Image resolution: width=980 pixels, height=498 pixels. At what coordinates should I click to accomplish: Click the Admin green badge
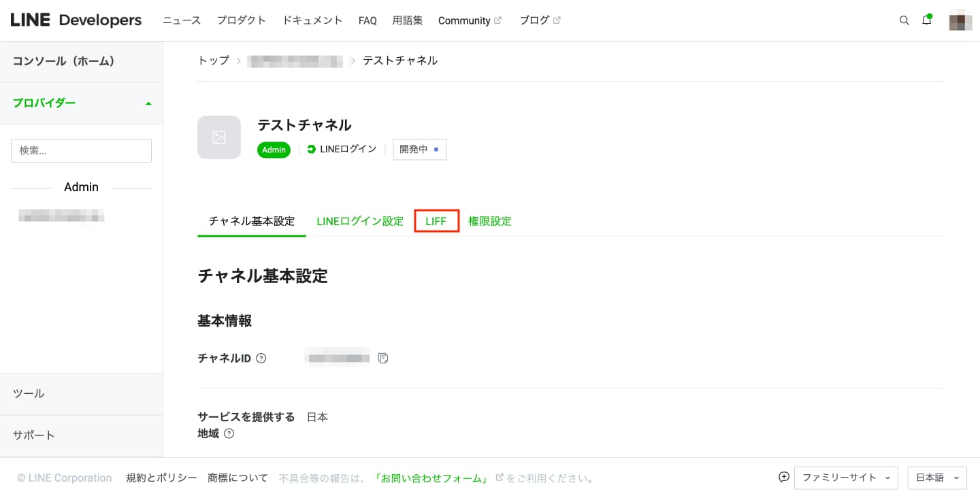click(274, 150)
